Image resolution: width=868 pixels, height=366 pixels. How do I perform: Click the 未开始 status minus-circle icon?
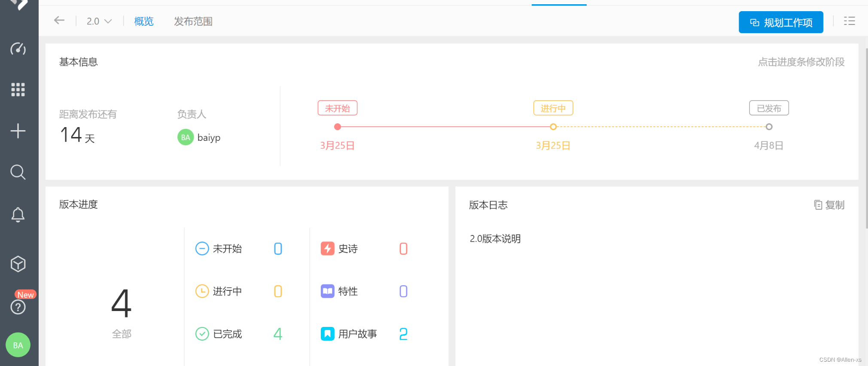[202, 249]
